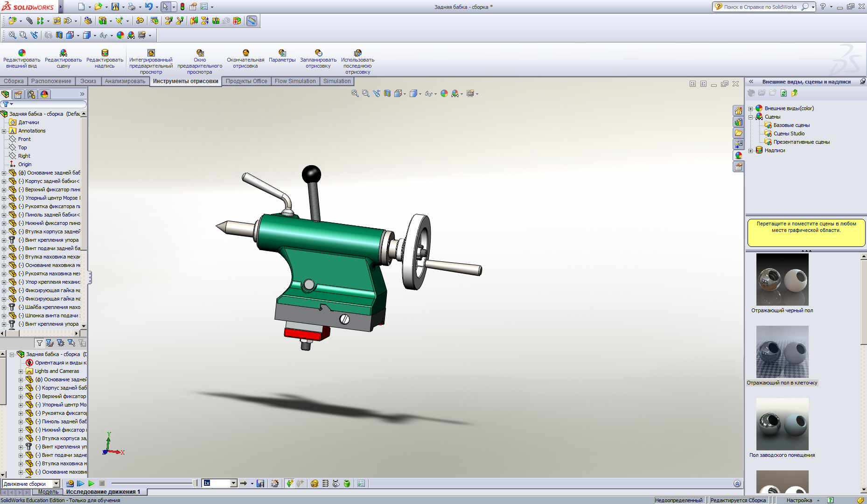
Task: Toggle Autokey icon in motion toolbar
Action: click(289, 483)
